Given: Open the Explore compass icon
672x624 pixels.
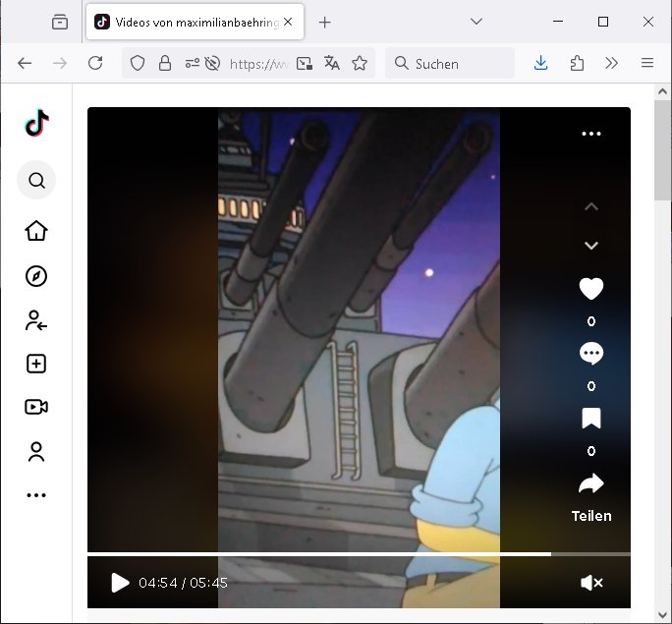Looking at the screenshot, I should (x=36, y=276).
